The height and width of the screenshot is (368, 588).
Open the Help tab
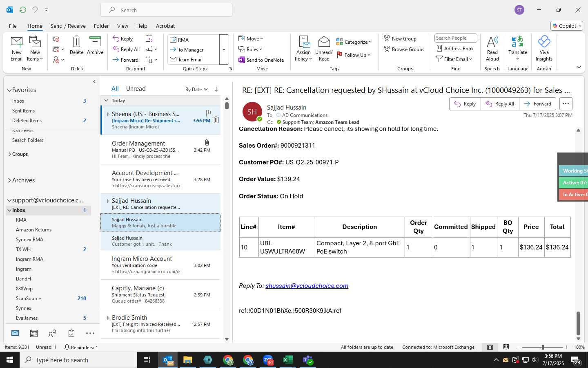[142, 26]
